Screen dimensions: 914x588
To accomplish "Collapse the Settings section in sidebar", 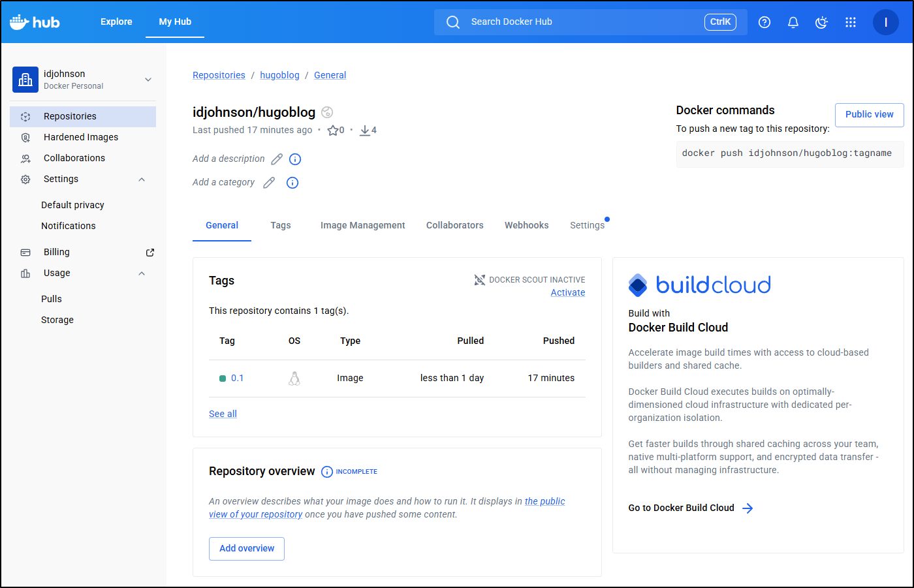I will 142,179.
